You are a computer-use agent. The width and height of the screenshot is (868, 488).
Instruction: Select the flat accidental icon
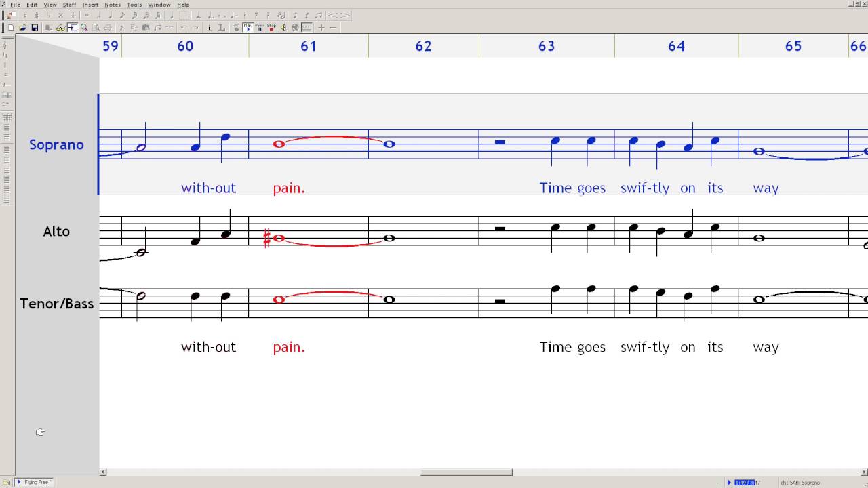click(48, 15)
